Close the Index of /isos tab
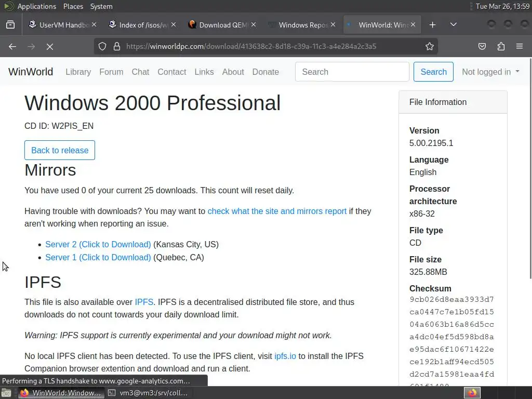The width and height of the screenshot is (532, 399). [174, 25]
